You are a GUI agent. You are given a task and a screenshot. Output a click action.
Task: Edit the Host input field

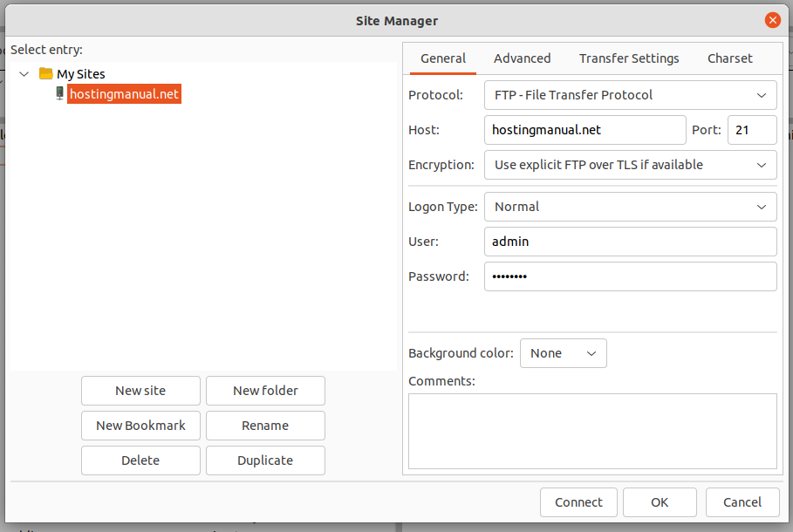584,129
